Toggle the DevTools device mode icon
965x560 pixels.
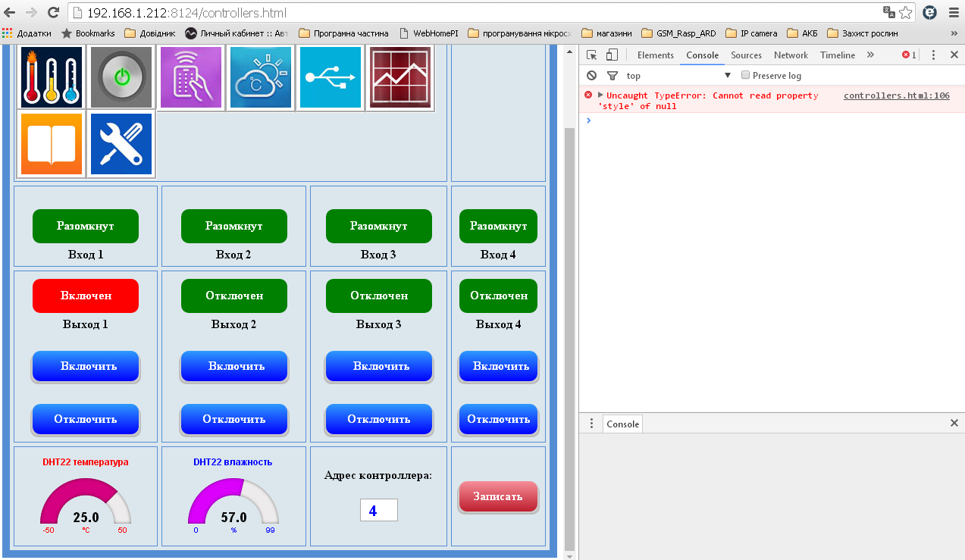coord(612,55)
